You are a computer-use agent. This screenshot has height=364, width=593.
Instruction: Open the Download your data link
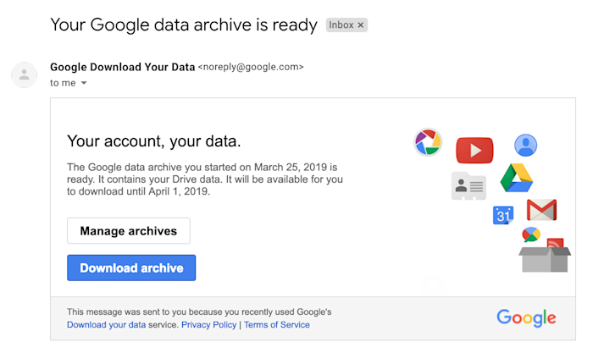click(x=106, y=325)
